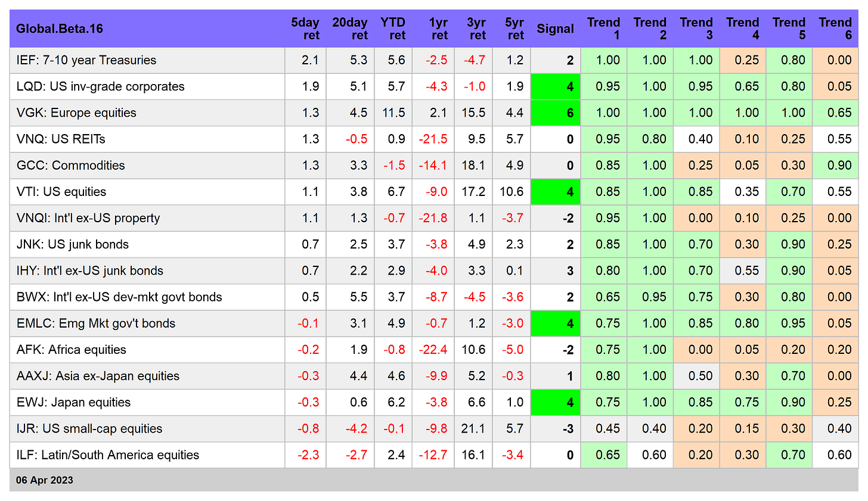Click the 0.95 Trend 5 cell for EMLC
The image size is (868, 501).
(789, 323)
